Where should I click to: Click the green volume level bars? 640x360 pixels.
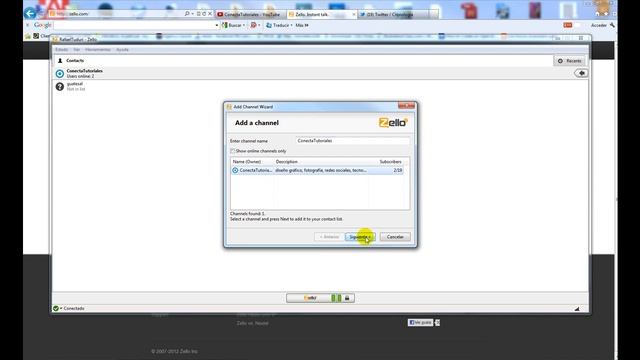pyautogui.click(x=336, y=298)
